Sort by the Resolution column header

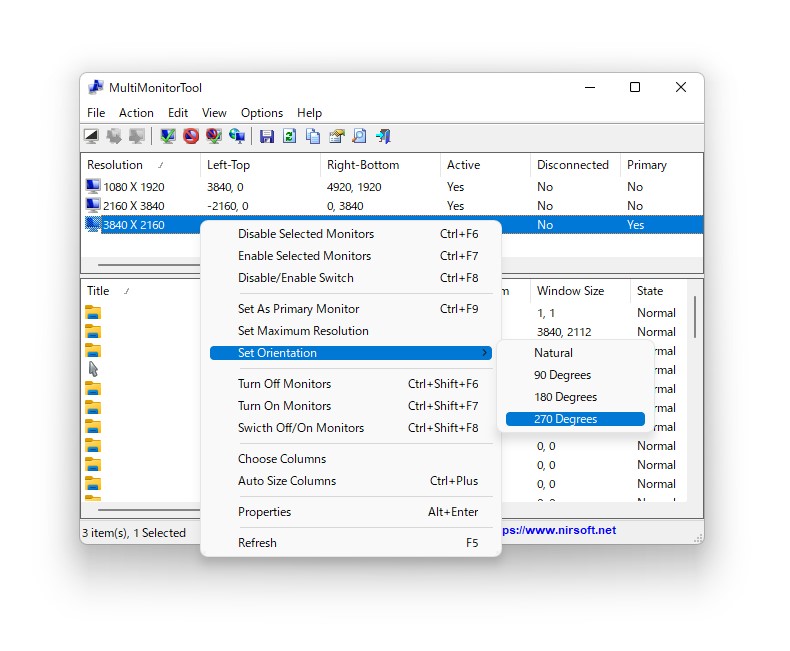[x=141, y=165]
